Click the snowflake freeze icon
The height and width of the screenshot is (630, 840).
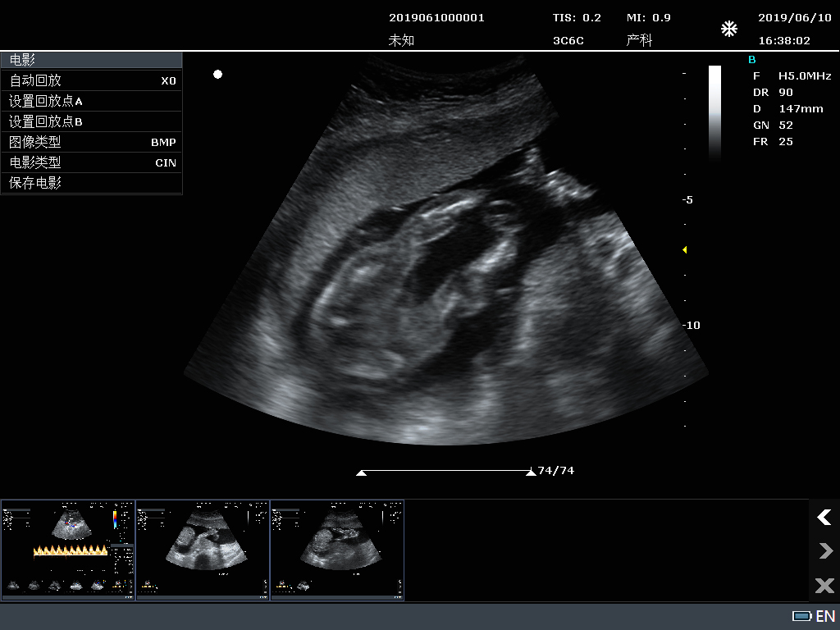tap(728, 30)
